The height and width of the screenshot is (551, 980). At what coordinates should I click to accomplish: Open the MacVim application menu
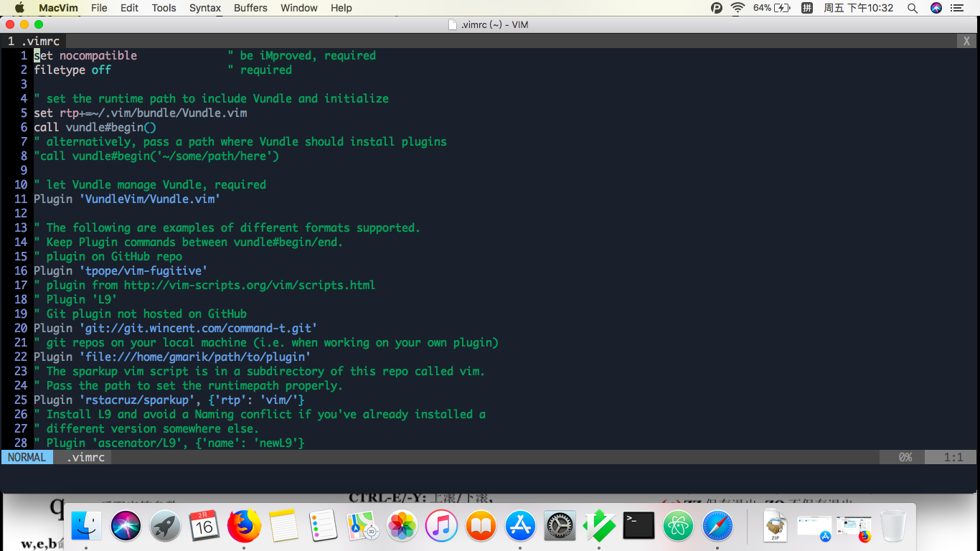(x=59, y=8)
